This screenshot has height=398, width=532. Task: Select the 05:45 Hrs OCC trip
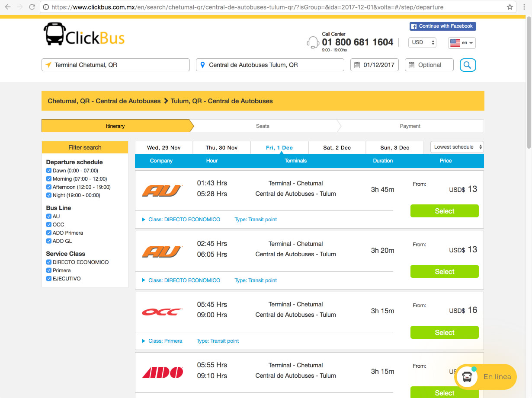(x=445, y=332)
